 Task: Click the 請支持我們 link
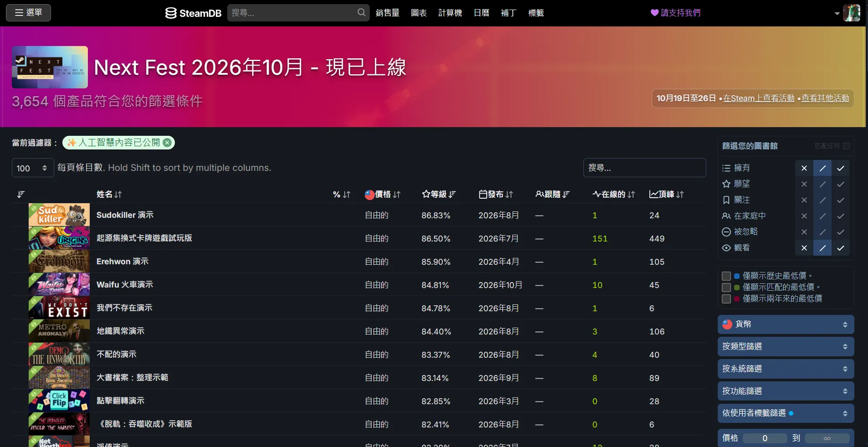click(680, 13)
